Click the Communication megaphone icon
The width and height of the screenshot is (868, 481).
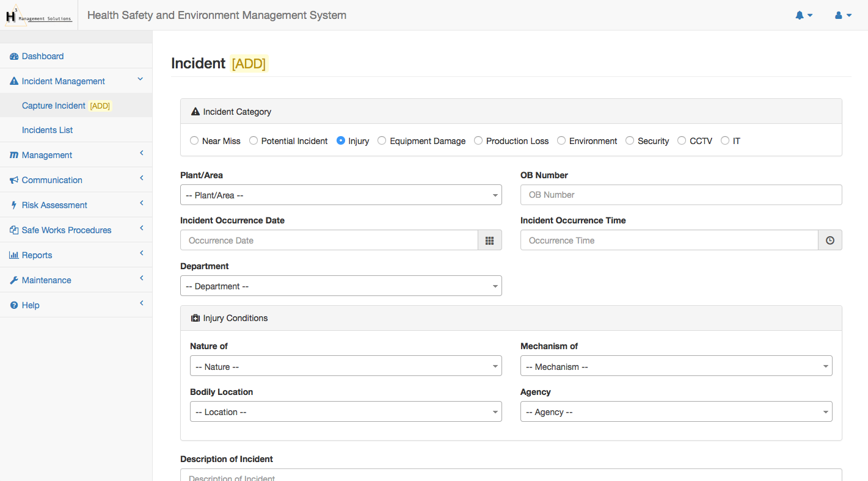click(x=14, y=180)
